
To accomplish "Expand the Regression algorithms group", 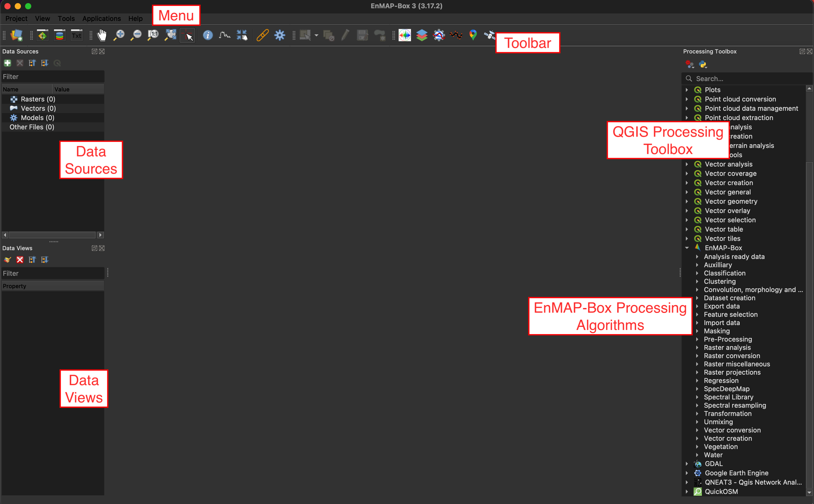I will pyautogui.click(x=697, y=380).
